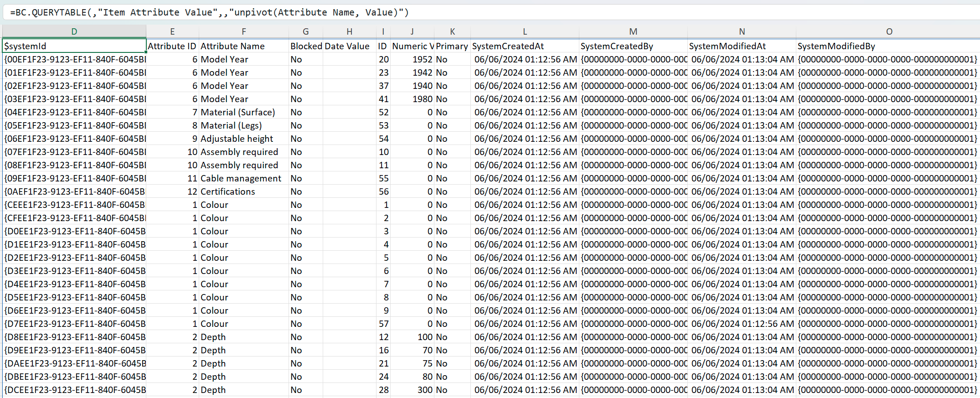The image size is (980, 398).
Task: Select column F header
Action: (x=244, y=31)
